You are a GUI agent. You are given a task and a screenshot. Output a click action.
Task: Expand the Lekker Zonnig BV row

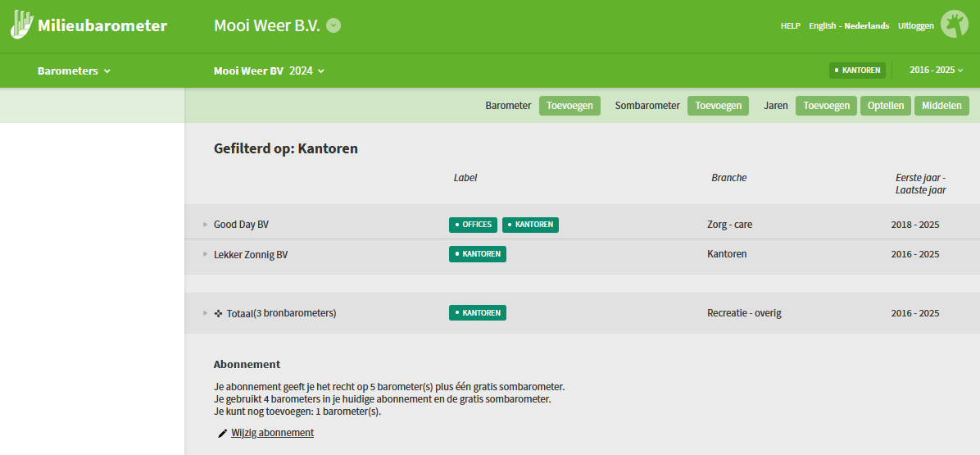(x=205, y=254)
